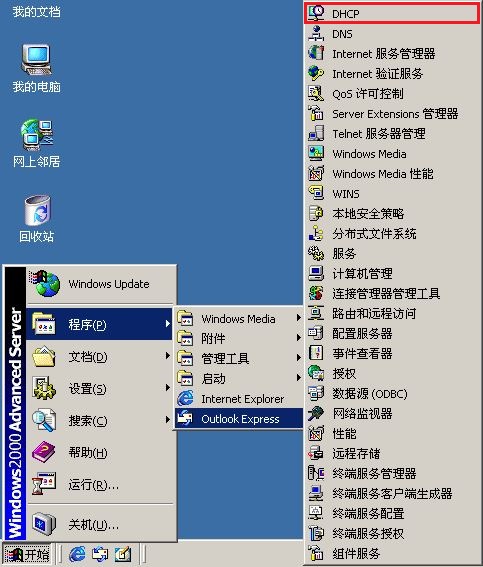Open 网络监视器
Image resolution: width=483 pixels, height=567 pixels.
click(x=392, y=413)
